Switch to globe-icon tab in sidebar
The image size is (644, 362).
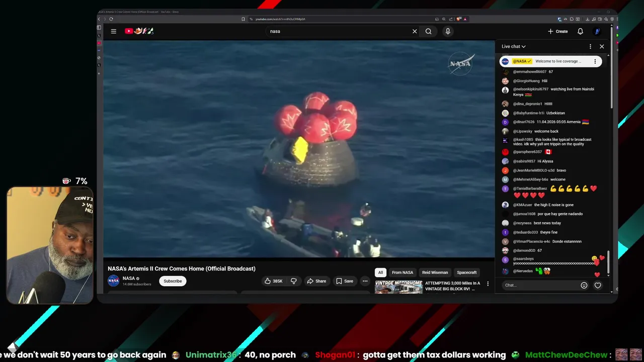click(x=99, y=58)
